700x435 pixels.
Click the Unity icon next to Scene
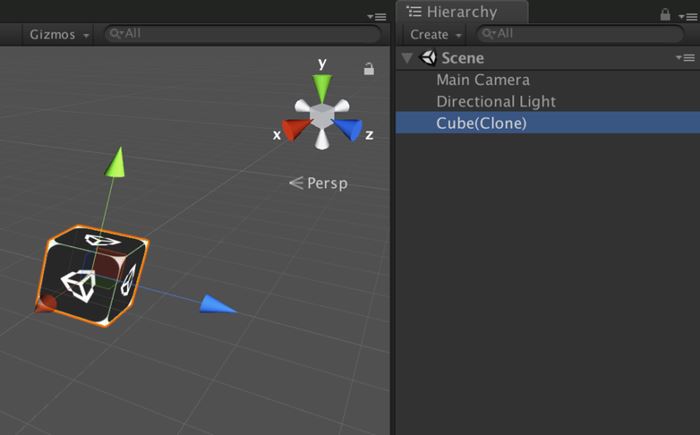(429, 58)
